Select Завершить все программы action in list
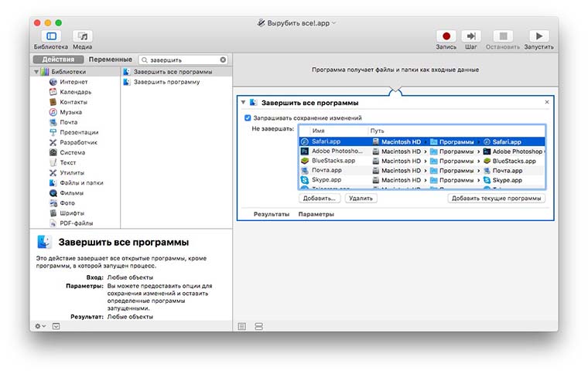Screen dimensions: 588x374 (176, 72)
